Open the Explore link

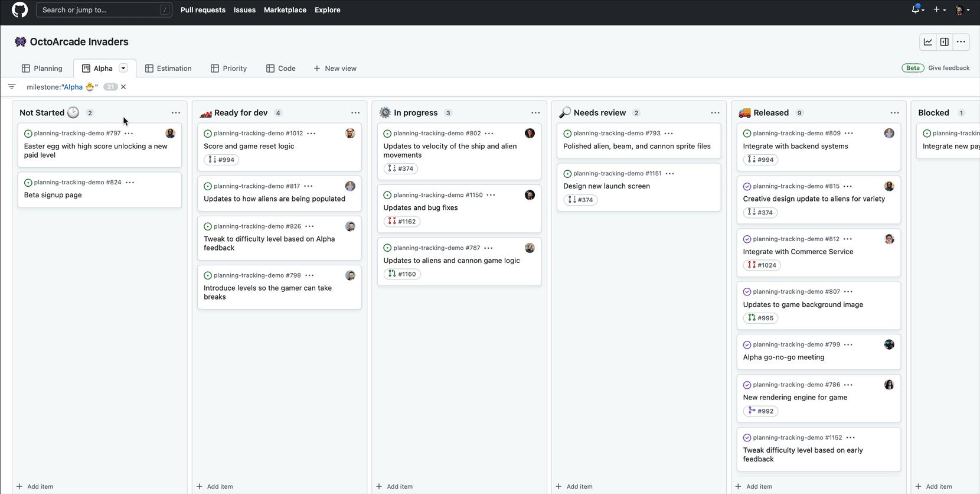pyautogui.click(x=328, y=10)
